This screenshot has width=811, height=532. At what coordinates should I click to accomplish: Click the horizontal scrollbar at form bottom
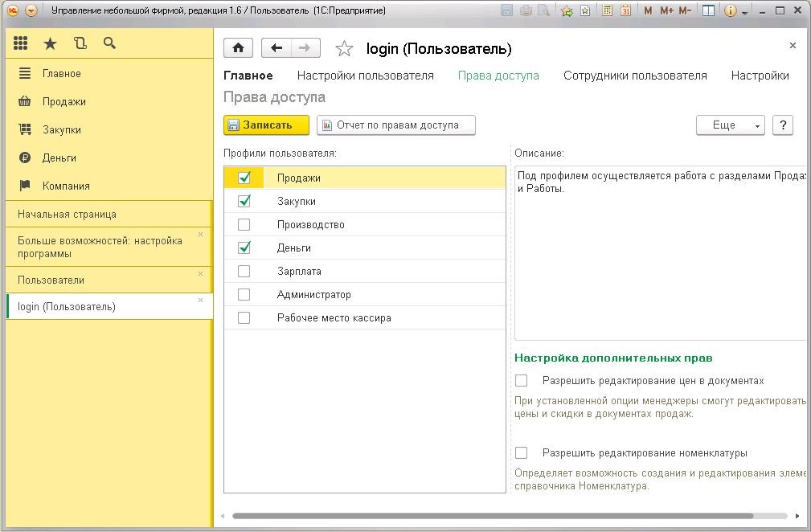(x=493, y=515)
